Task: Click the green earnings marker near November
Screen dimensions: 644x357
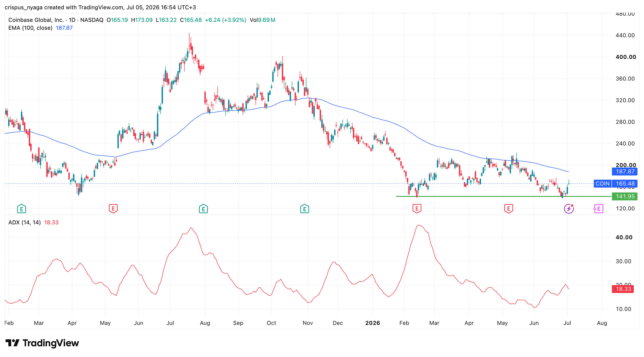Action: [x=305, y=209]
